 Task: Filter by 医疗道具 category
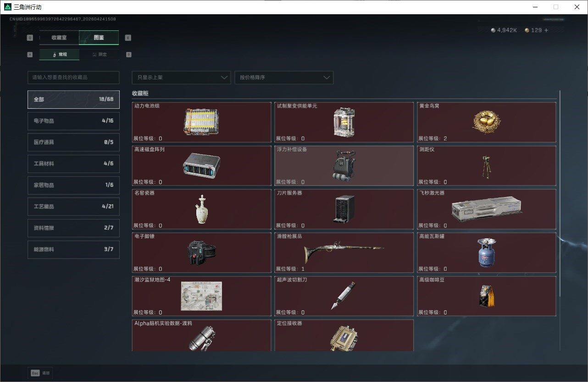[73, 142]
